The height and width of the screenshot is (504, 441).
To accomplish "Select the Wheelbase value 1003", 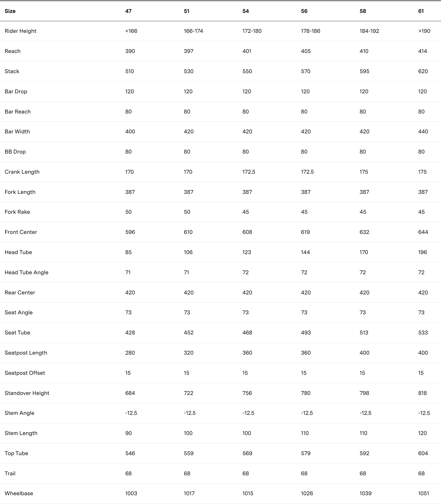I will tap(131, 493).
